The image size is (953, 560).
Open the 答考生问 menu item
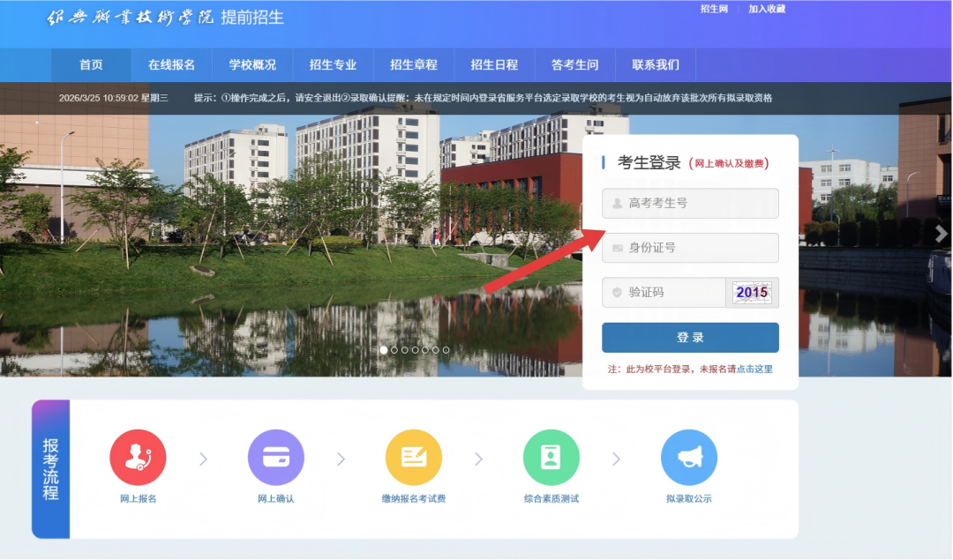point(574,64)
